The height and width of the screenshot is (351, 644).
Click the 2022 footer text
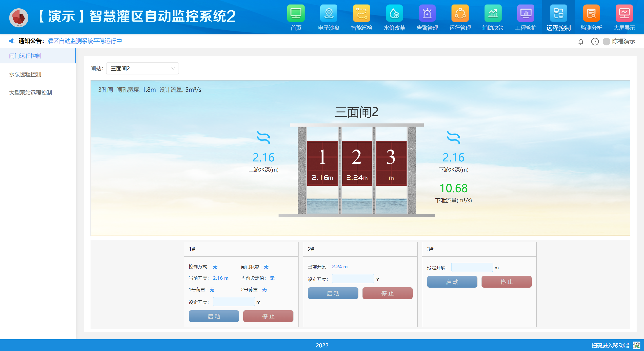coord(322,345)
